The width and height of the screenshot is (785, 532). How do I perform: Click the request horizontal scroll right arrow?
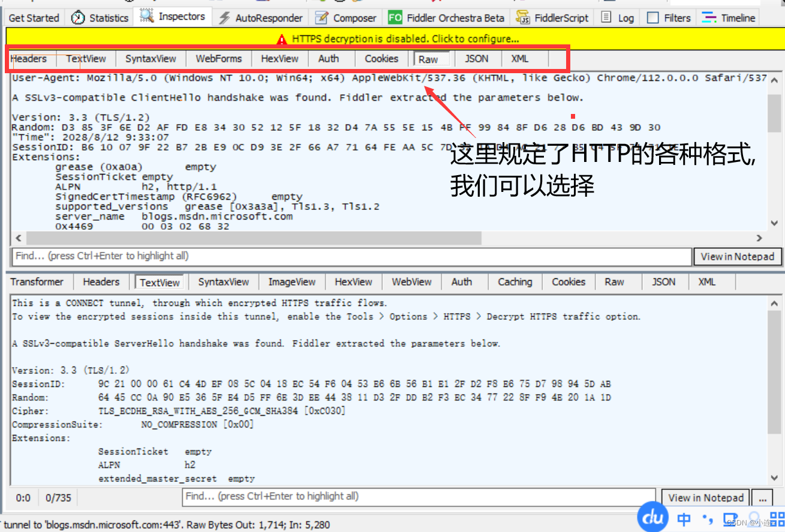[759, 238]
